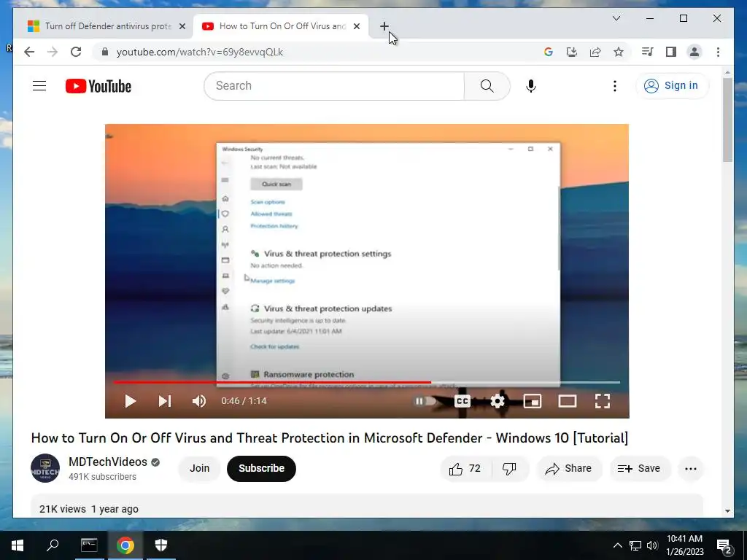This screenshot has height=560, width=747.
Task: Subscribe to MDTechVideos
Action: coord(262,469)
